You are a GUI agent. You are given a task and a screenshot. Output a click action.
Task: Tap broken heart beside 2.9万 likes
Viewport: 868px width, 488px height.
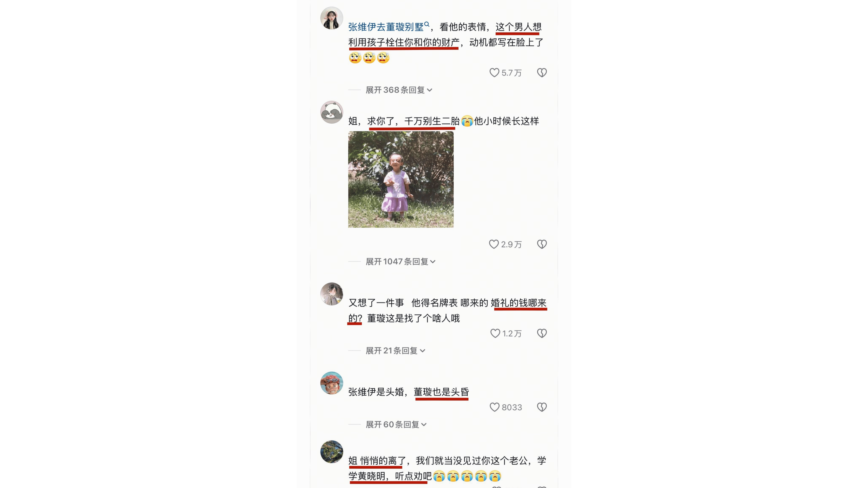[x=542, y=244]
